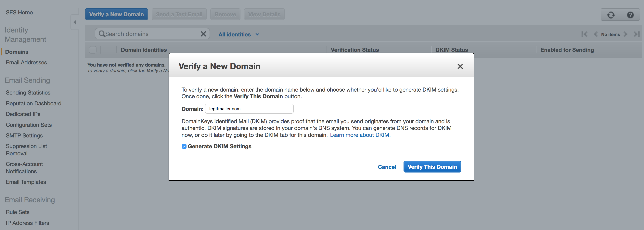Navigate to SMTP Settings
Viewport: 644px width, 230px height.
pyautogui.click(x=24, y=135)
